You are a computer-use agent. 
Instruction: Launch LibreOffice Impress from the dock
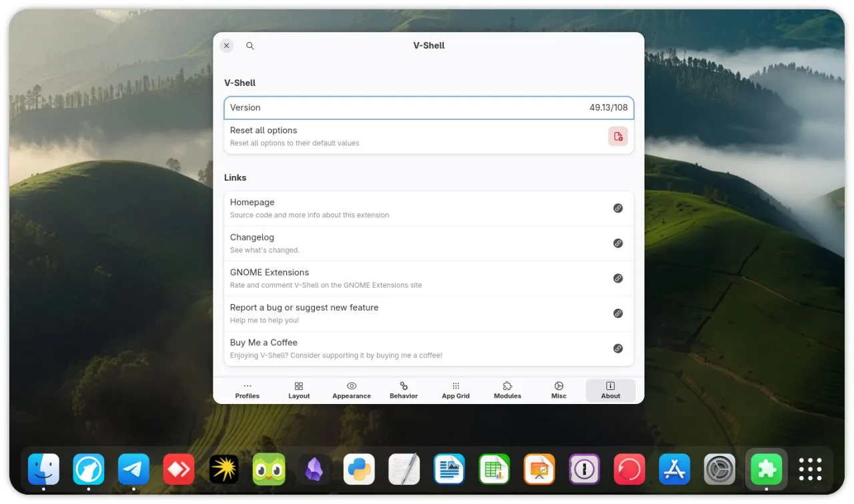coord(539,469)
